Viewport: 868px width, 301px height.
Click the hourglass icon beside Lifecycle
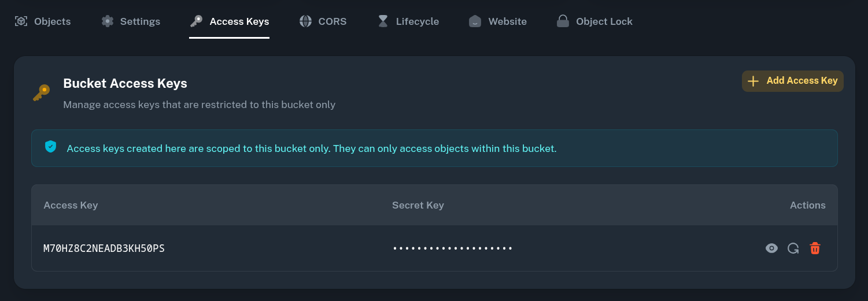click(383, 21)
